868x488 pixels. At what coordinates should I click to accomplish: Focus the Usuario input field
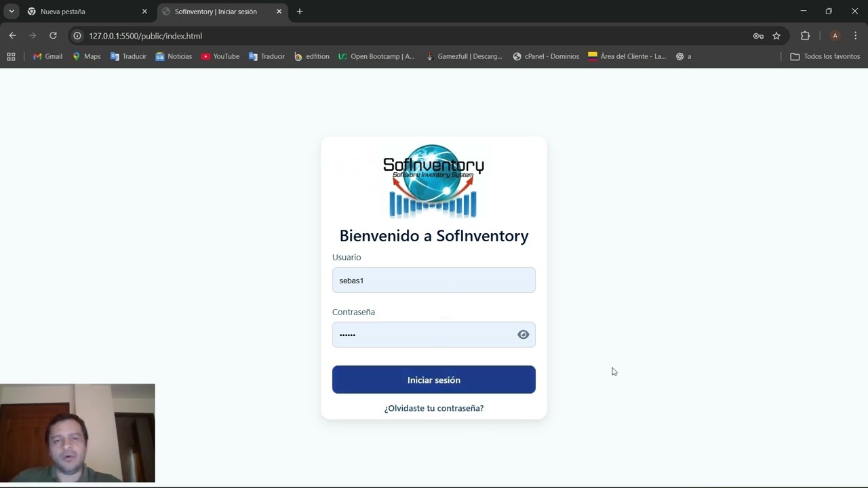coord(434,280)
